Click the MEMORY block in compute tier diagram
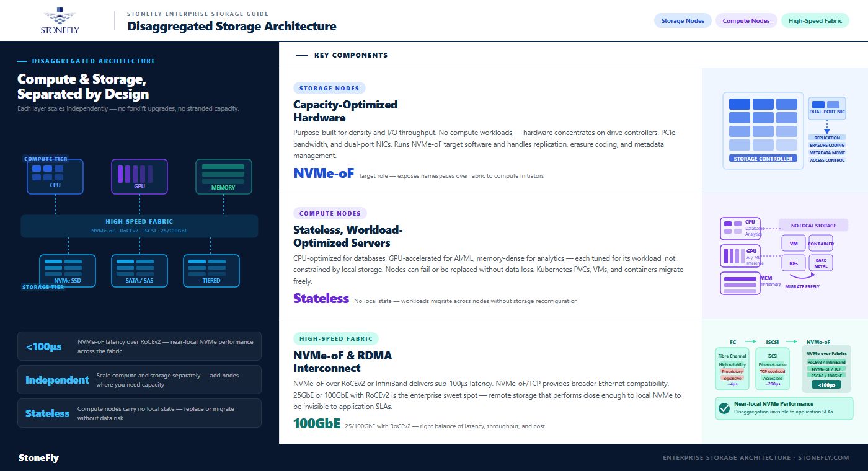The image size is (868, 471). pos(223,177)
